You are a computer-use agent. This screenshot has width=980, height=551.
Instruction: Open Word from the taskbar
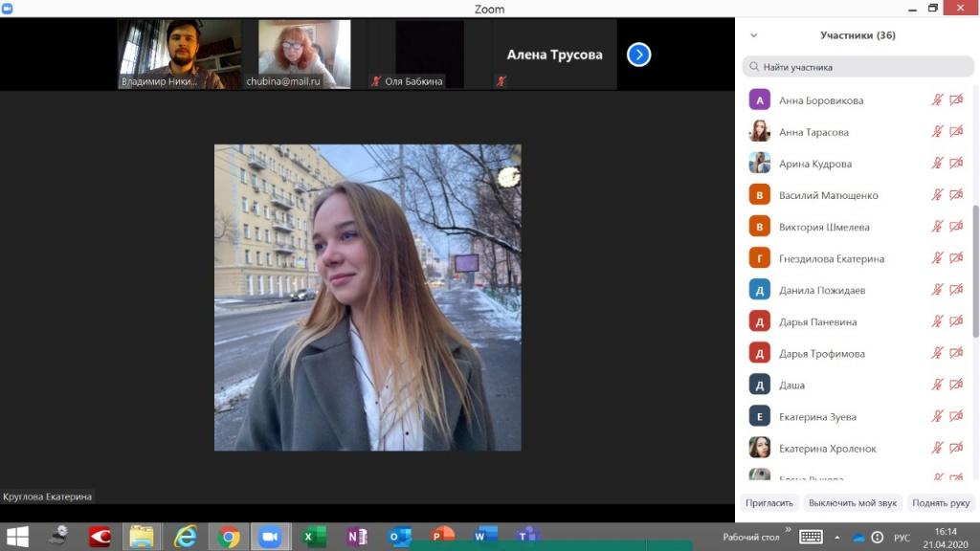click(485, 537)
